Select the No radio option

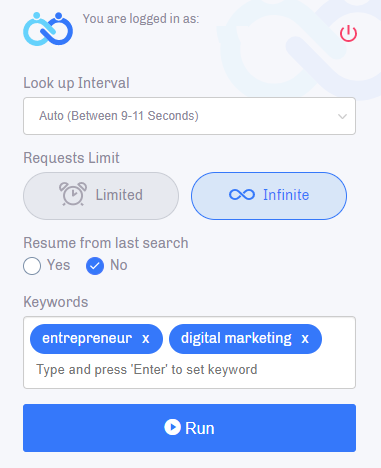point(95,266)
